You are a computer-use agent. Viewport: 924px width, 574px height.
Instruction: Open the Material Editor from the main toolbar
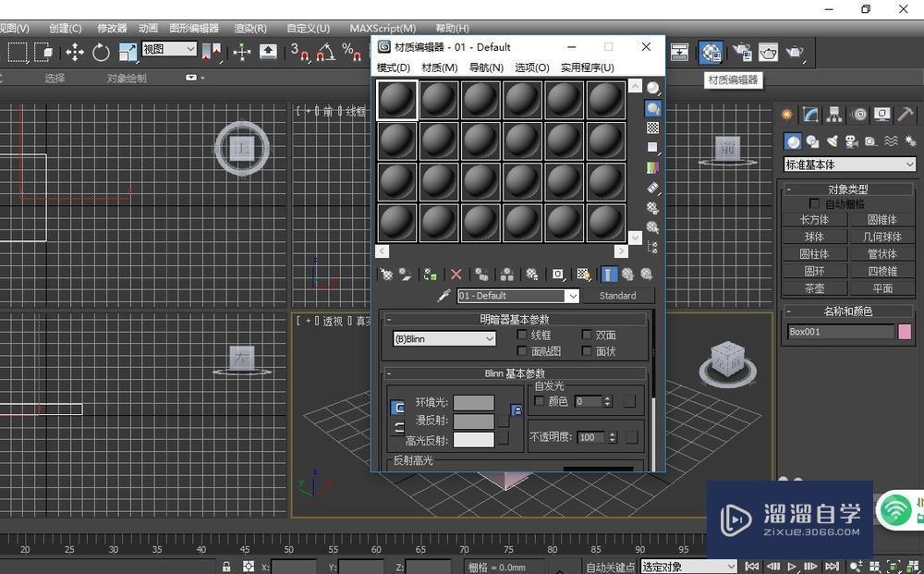click(710, 53)
